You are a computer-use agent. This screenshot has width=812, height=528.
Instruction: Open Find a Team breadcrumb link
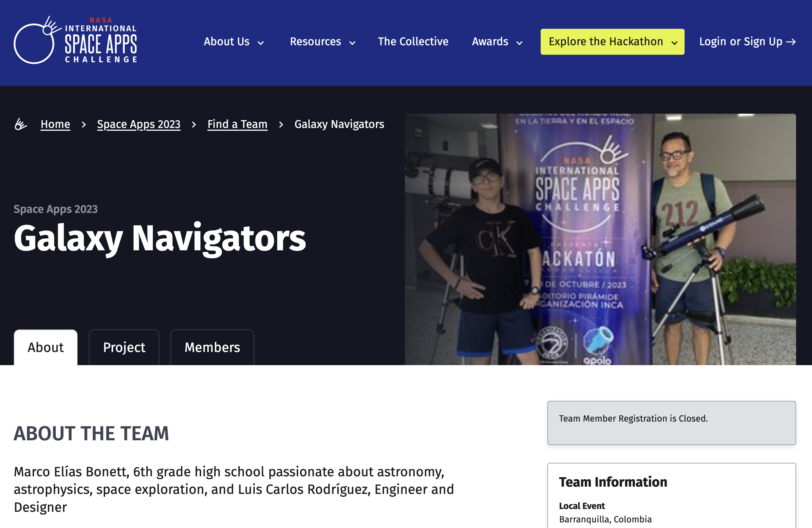(x=238, y=124)
